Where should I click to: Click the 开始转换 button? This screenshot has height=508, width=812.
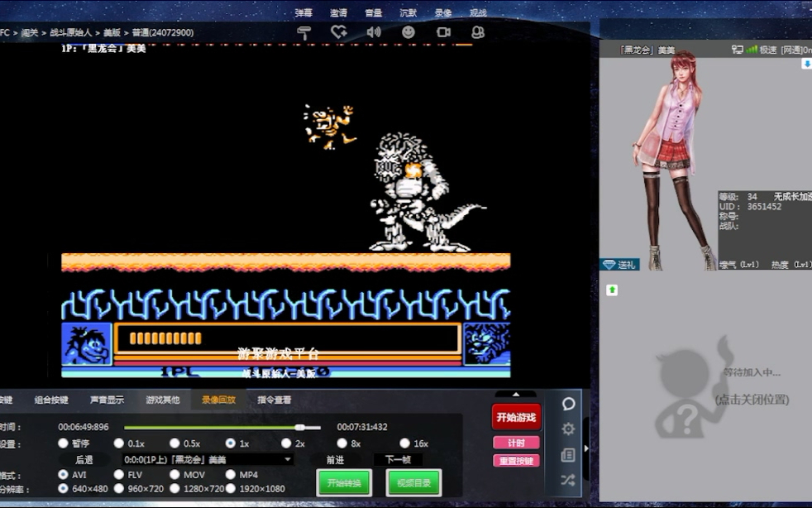click(344, 483)
